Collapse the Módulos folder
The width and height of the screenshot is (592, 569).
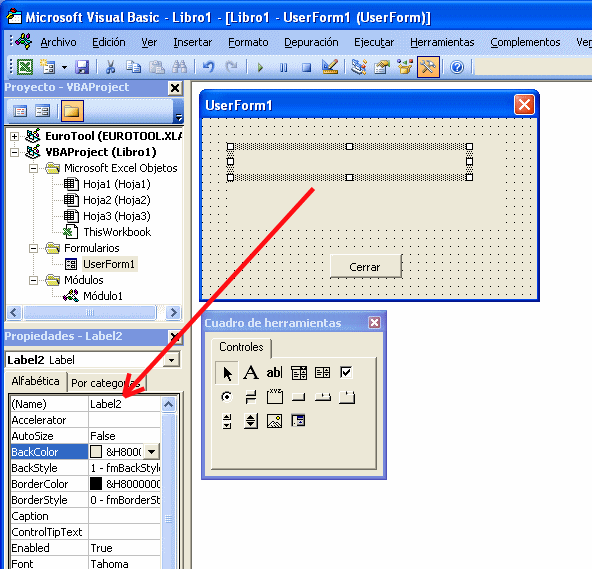[33, 281]
